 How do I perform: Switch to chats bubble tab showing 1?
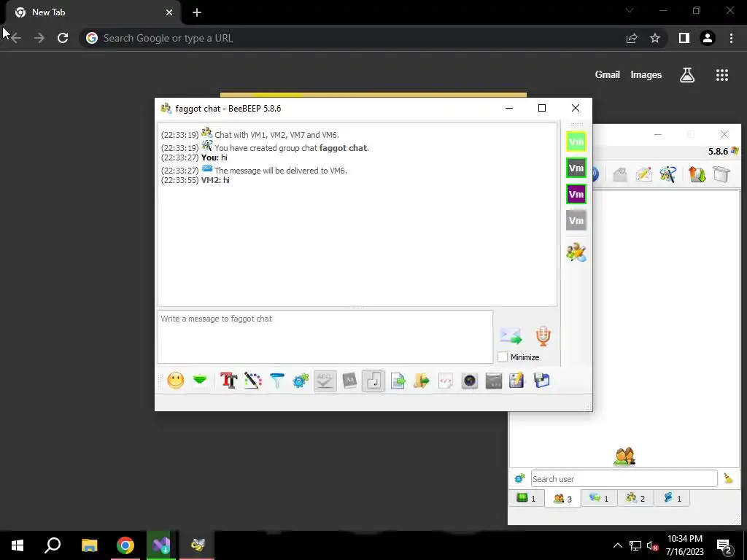[x=599, y=499]
